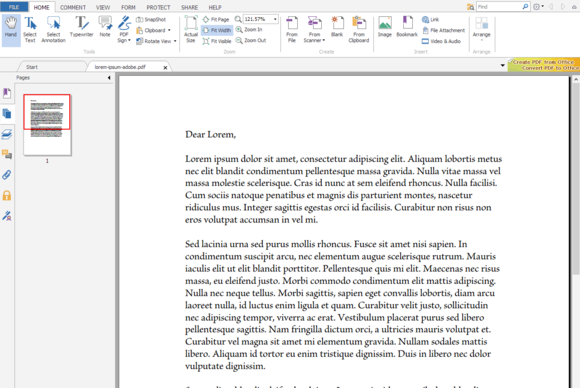Image resolution: width=580 pixels, height=388 pixels.
Task: Insert a Link
Action: [430, 19]
